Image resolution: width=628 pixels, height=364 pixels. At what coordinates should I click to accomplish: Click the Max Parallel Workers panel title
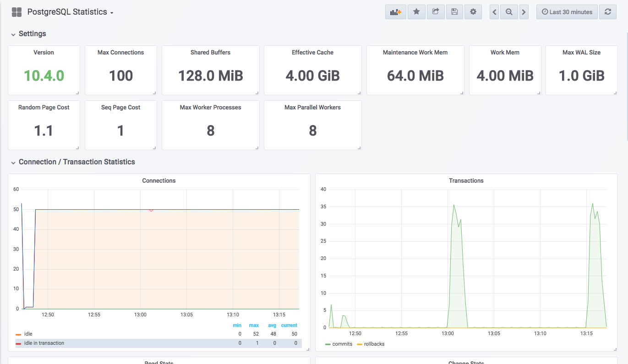313,108
